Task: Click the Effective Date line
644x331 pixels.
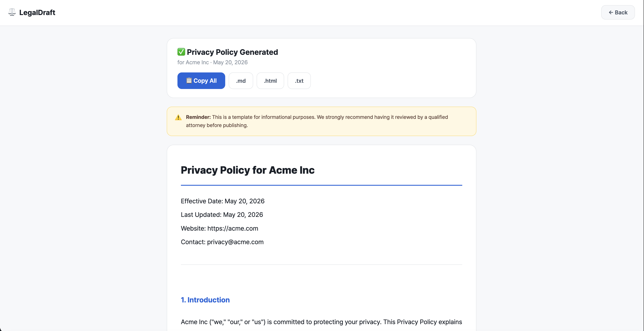Action: click(222, 201)
